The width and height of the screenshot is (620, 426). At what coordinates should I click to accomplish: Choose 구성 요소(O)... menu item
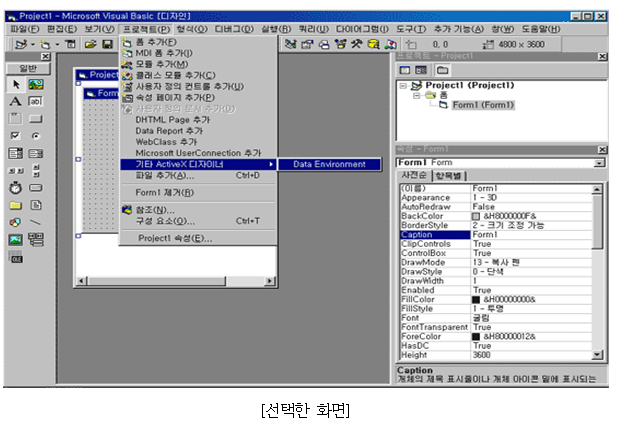tap(198, 221)
